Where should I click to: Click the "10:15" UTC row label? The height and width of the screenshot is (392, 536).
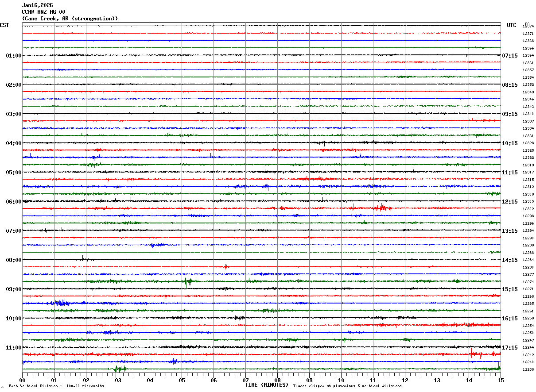pos(510,143)
